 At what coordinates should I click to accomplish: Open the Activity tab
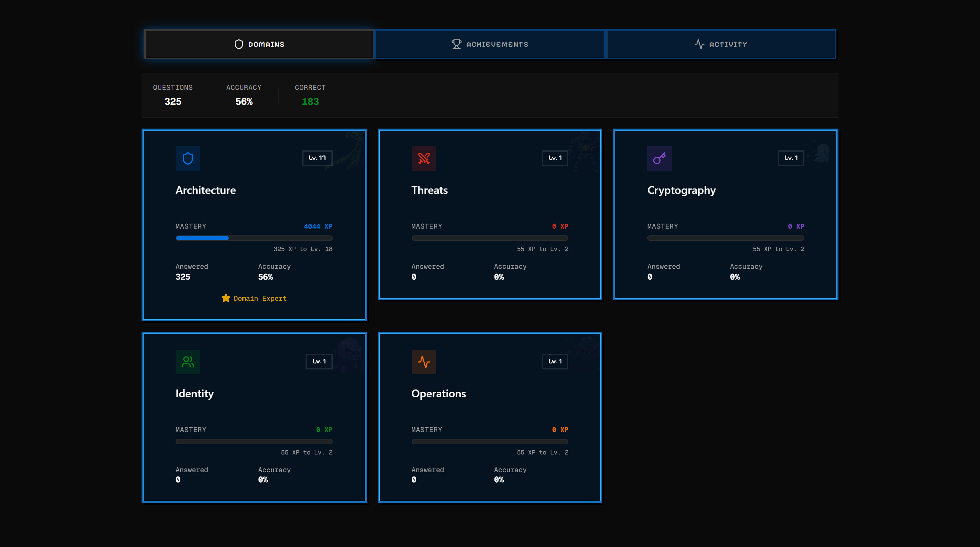tap(721, 44)
